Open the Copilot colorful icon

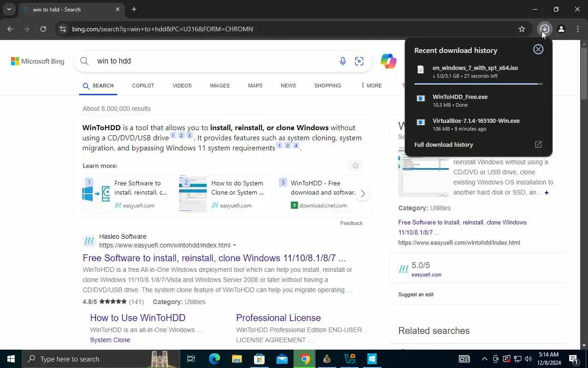(x=389, y=61)
